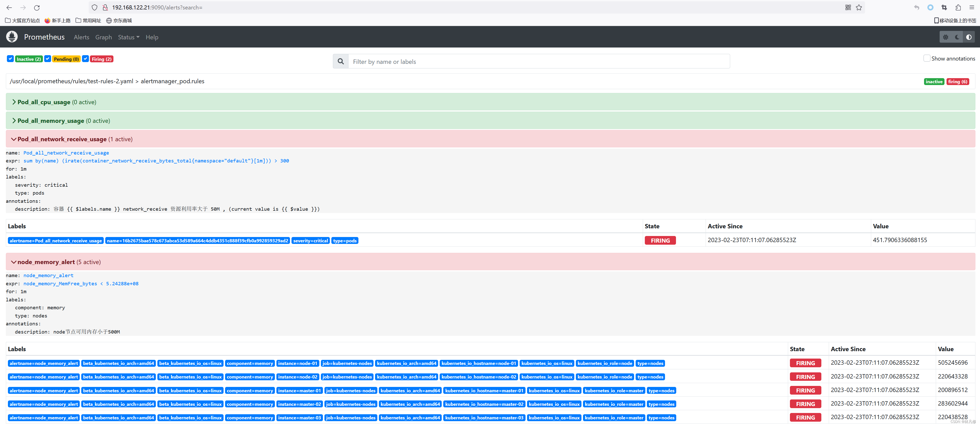This screenshot has width=980, height=426.
Task: Open the browser hamburger menu
Action: (972, 8)
